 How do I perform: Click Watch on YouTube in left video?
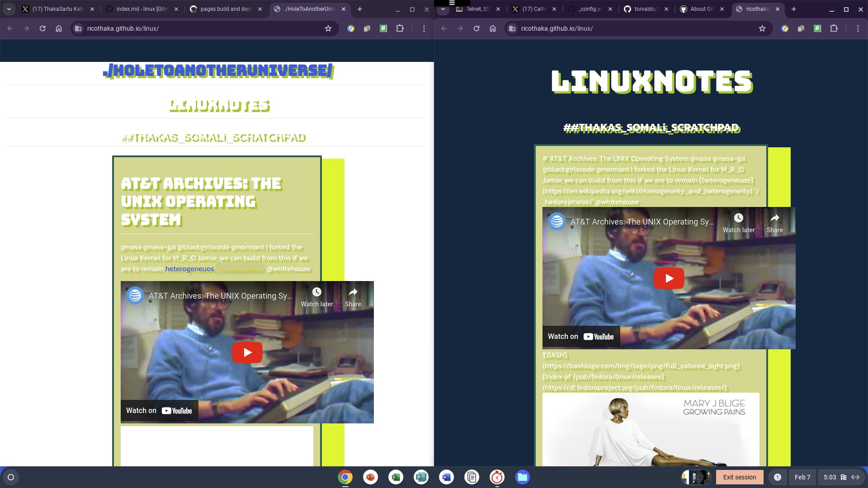159,411
